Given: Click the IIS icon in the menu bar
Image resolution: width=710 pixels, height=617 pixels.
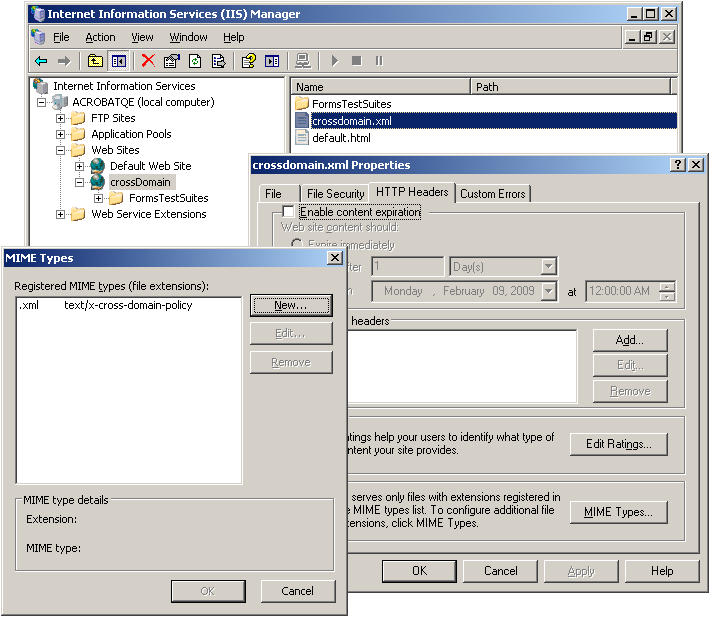Looking at the screenshot, I should (x=38, y=37).
